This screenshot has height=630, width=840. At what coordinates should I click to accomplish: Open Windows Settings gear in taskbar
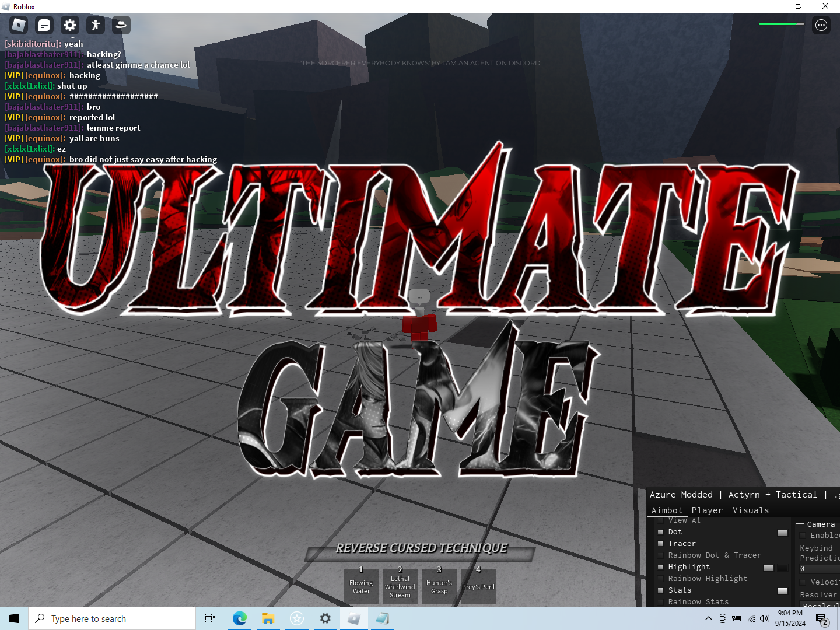click(325, 618)
